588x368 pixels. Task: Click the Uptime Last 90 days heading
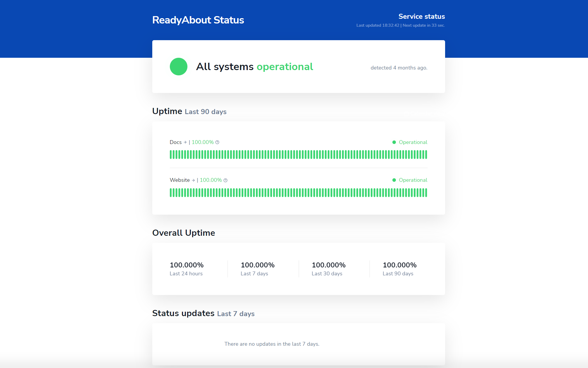pos(189,111)
